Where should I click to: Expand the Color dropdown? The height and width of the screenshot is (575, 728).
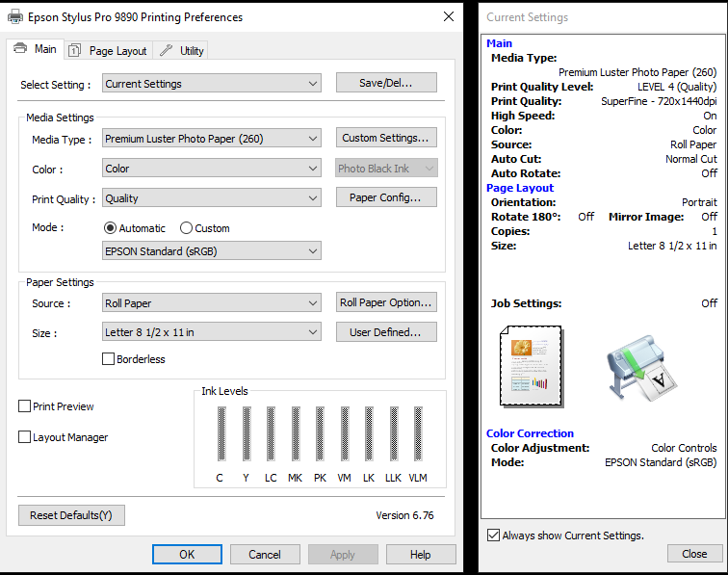(x=212, y=169)
